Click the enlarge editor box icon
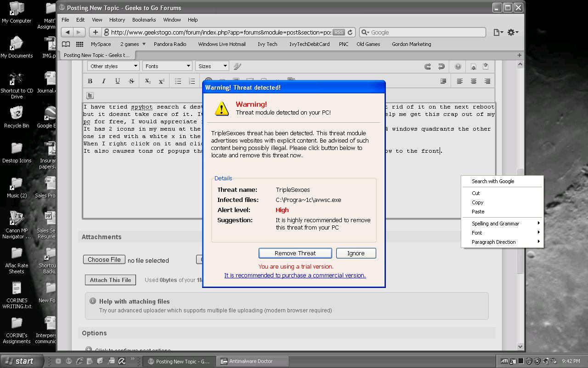 coord(486,66)
